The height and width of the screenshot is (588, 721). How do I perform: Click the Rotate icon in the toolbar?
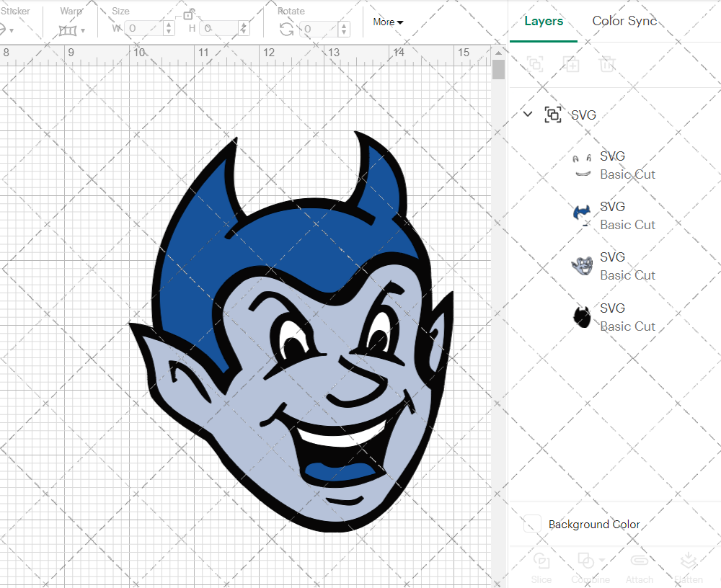pyautogui.click(x=286, y=29)
